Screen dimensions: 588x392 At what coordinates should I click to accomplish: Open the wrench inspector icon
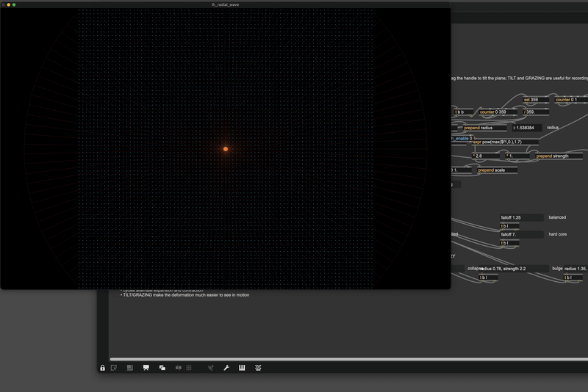tap(226, 368)
